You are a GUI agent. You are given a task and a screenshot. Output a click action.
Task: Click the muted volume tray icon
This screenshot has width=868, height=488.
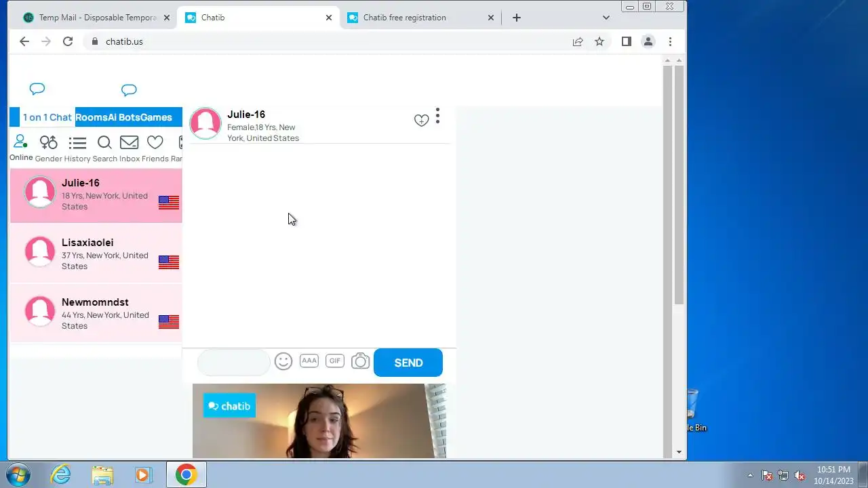(800, 475)
